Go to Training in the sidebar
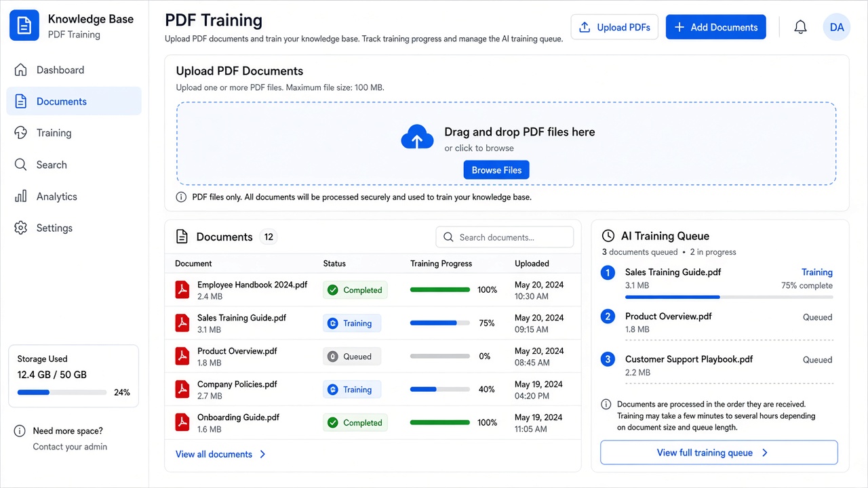The width and height of the screenshot is (868, 488). pos(74,133)
